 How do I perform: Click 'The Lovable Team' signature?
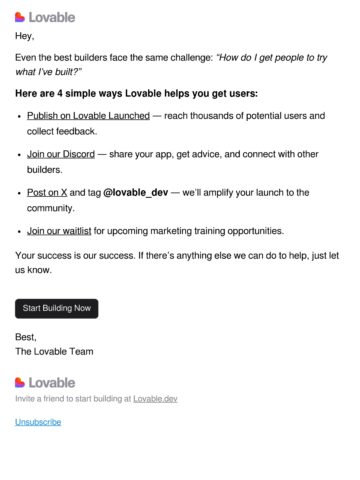point(54,351)
